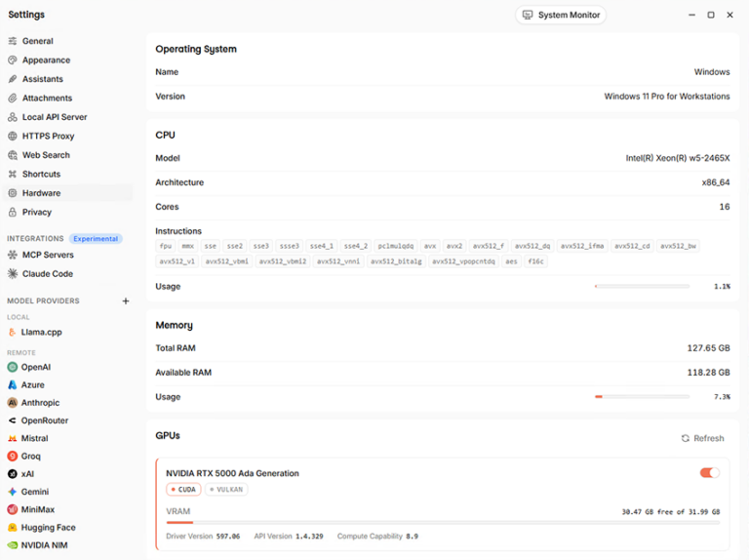
Task: Open the Shortcuts command icon
Action: (x=13, y=174)
